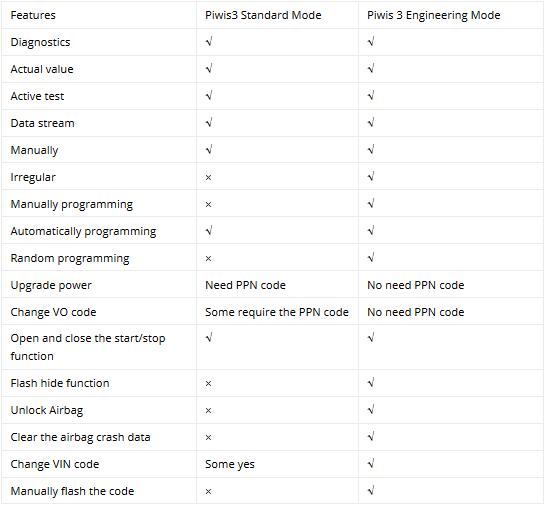Click Engineering Mode checkmark for Active test
This screenshot has height=506, width=548.
point(371,95)
